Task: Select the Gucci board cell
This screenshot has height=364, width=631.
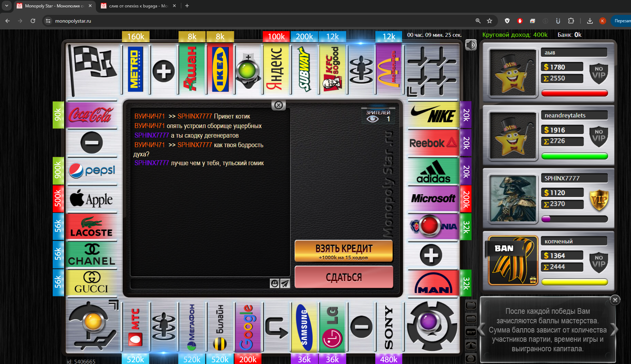Action: (92, 283)
